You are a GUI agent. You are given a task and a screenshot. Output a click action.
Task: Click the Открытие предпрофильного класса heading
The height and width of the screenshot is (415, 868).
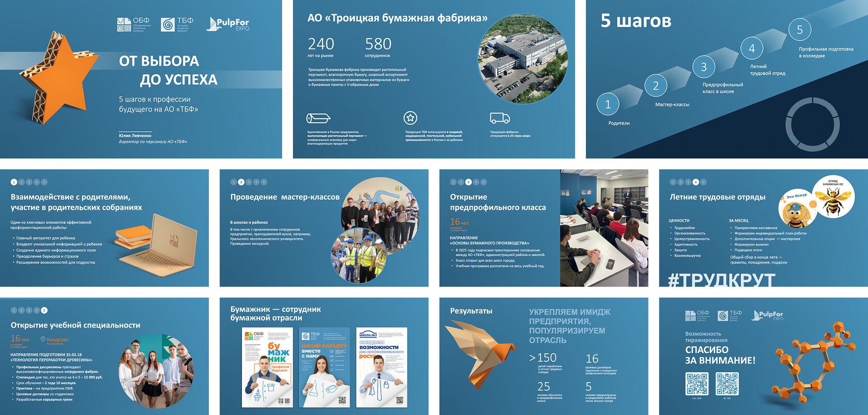point(498,202)
